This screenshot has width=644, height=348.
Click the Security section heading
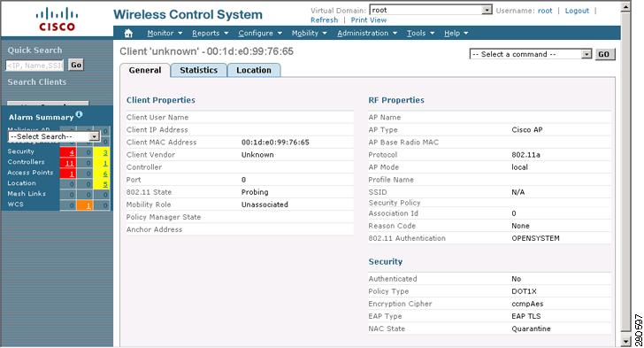click(386, 261)
